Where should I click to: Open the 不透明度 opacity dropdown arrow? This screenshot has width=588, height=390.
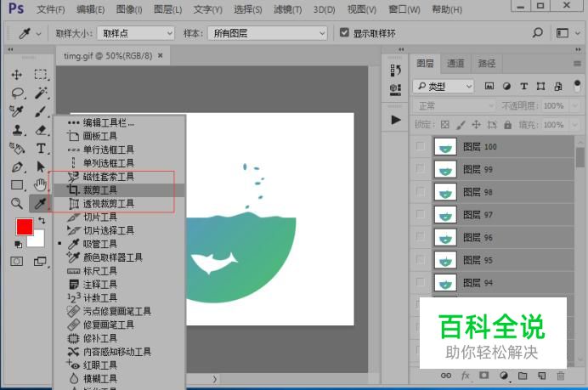(x=575, y=105)
